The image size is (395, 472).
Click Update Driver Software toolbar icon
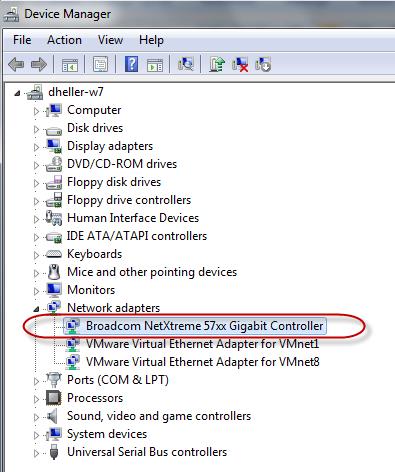[217, 64]
